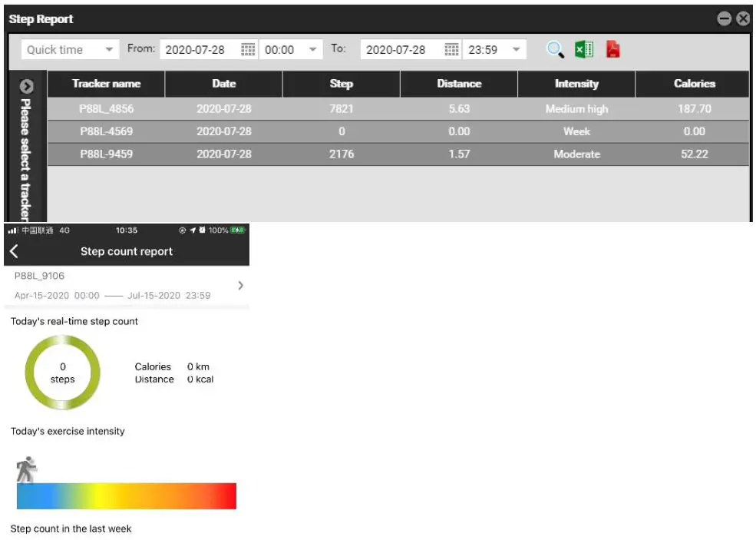
Task: Tap the walking person intensity icon
Action: tap(27, 469)
